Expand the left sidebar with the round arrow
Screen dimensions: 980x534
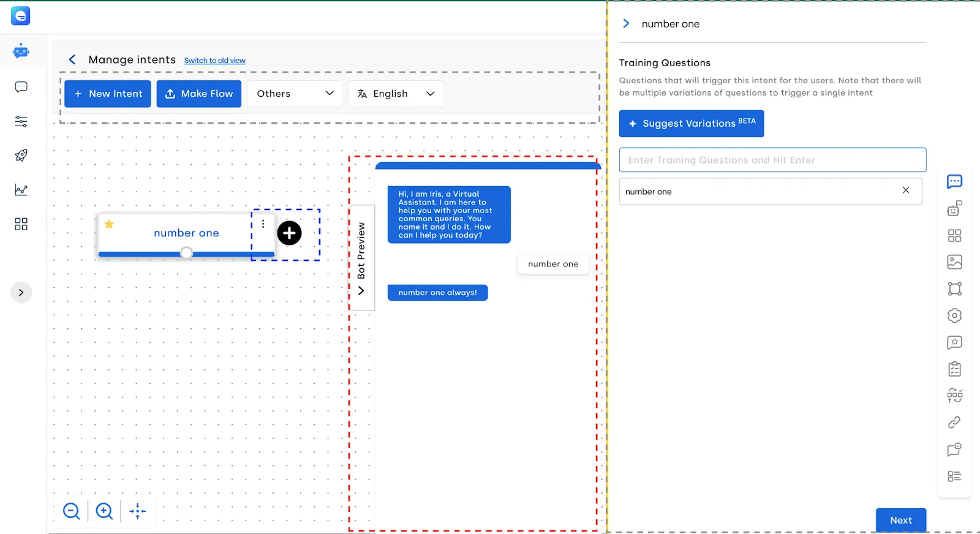pyautogui.click(x=21, y=293)
